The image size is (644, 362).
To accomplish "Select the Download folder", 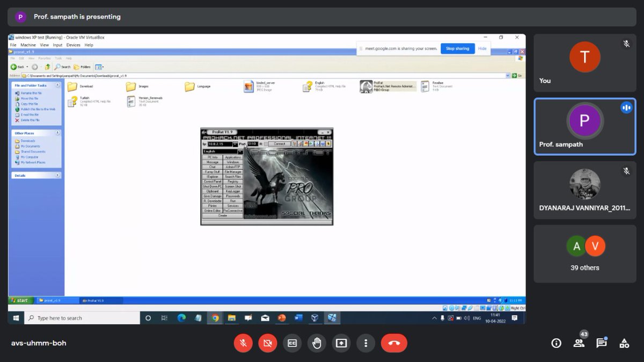I will pos(80,86).
